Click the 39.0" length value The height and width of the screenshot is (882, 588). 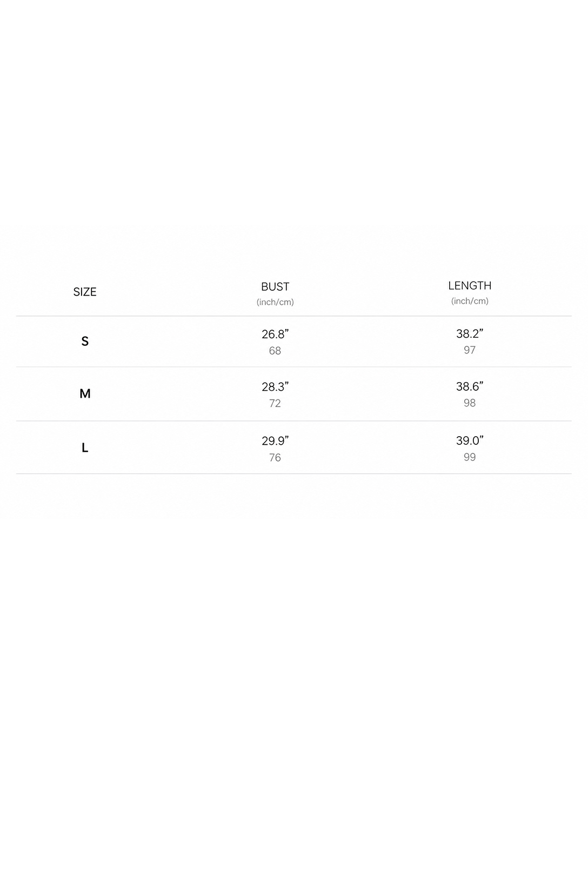click(470, 440)
